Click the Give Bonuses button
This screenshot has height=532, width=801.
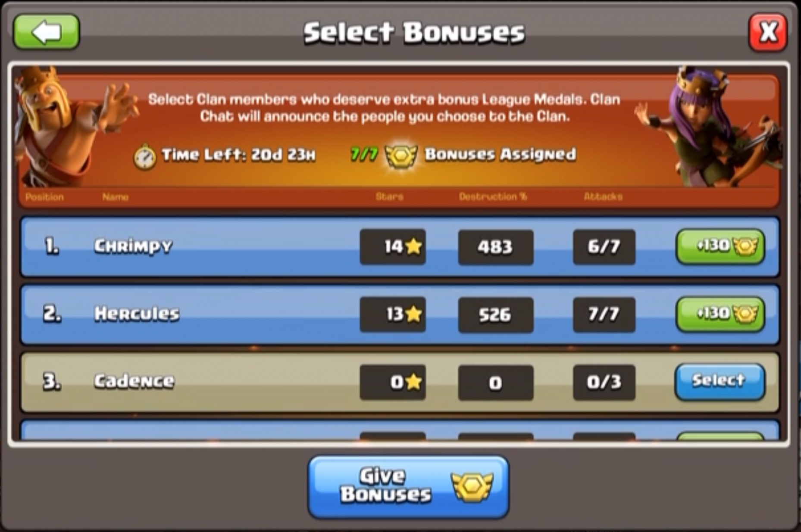pyautogui.click(x=409, y=487)
